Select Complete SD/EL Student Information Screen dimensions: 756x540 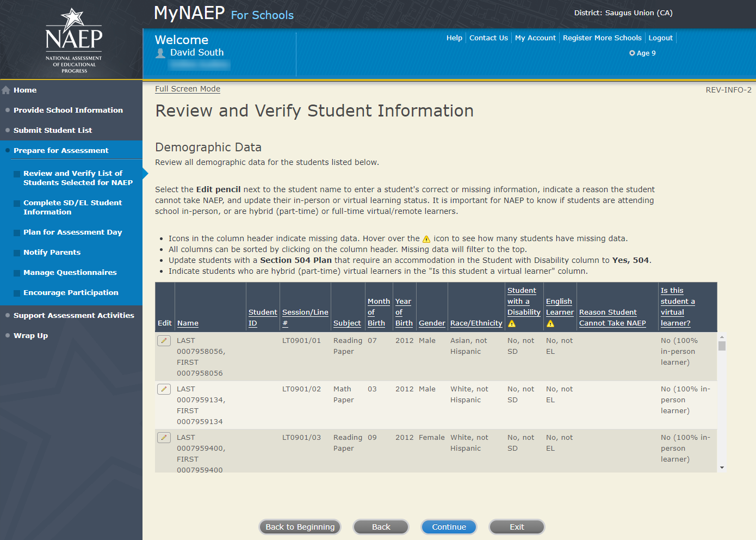[x=72, y=207]
